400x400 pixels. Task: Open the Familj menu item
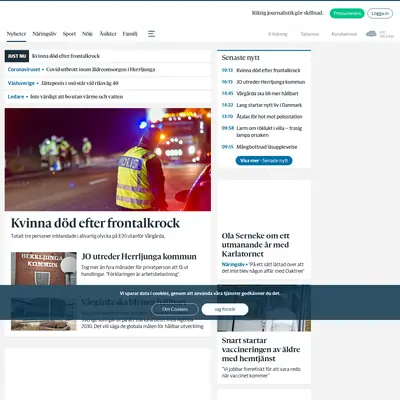pos(130,34)
